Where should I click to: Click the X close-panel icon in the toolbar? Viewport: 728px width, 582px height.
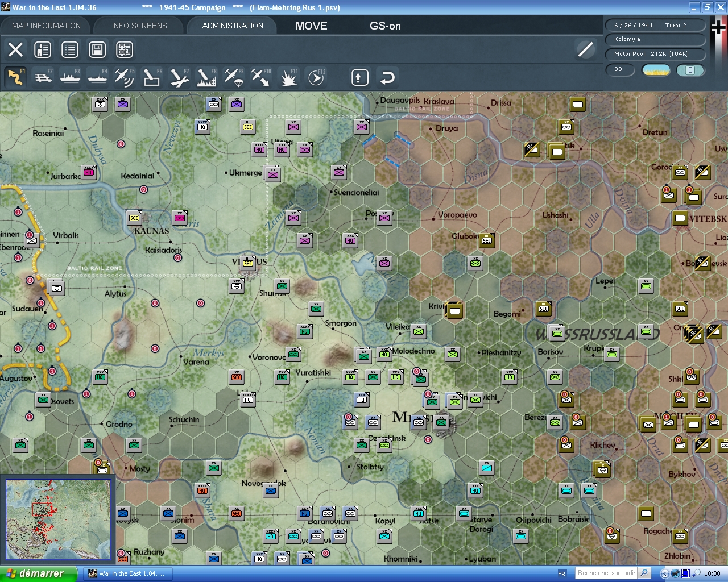tap(16, 49)
